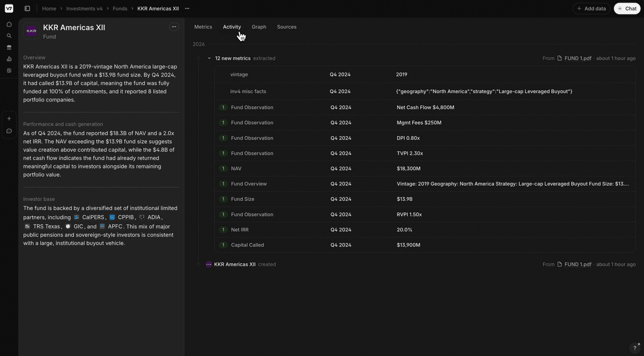Click the GIC investor icon
Screen dimensions: 644x356
[68, 227]
